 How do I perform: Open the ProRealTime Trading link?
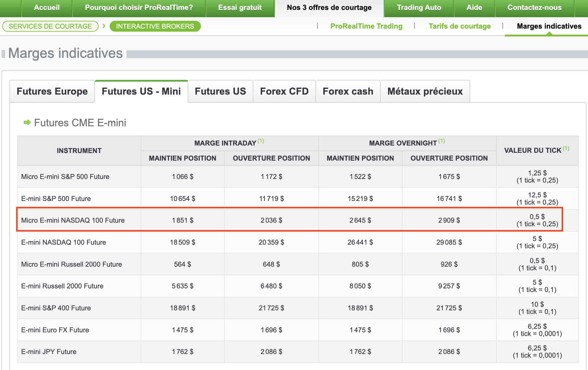(366, 26)
